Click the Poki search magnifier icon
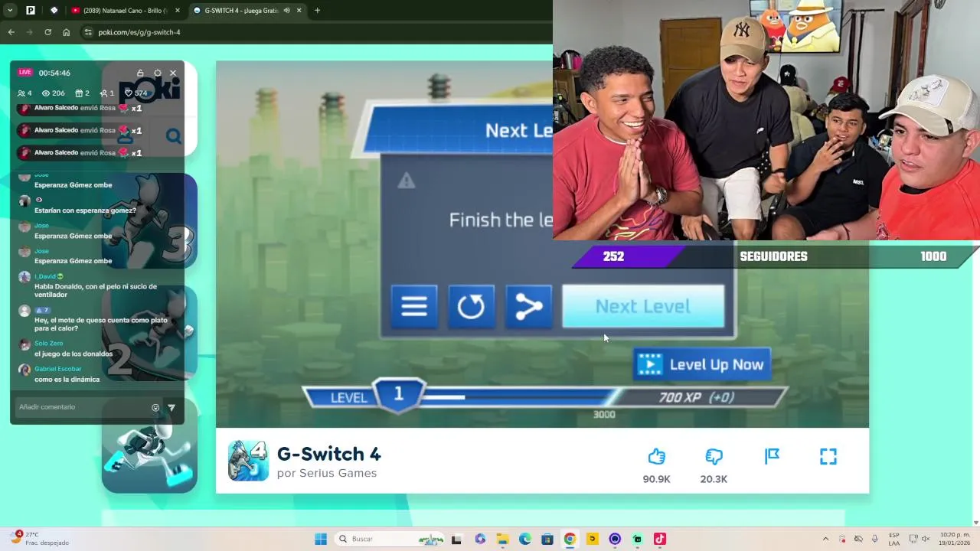980x551 pixels. [174, 136]
